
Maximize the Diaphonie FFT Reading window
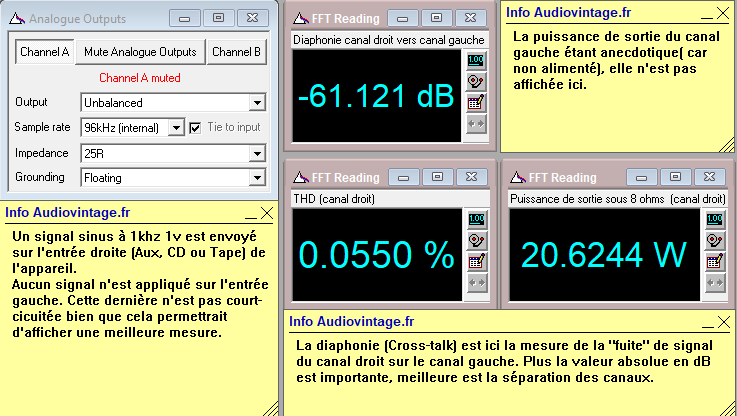(x=436, y=18)
